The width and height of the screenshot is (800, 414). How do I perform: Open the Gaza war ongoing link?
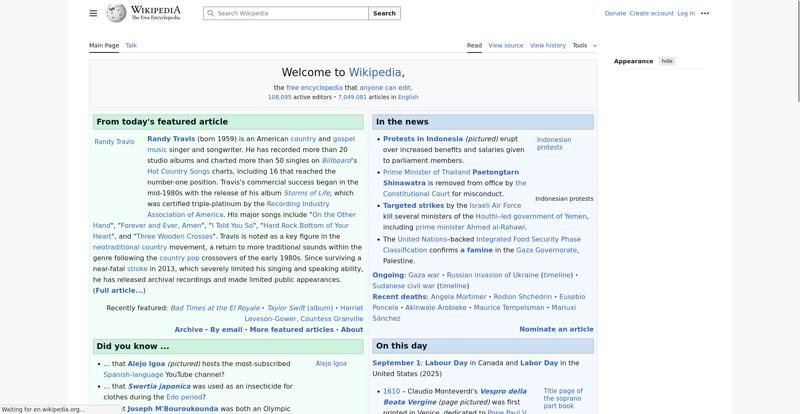pyautogui.click(x=423, y=275)
